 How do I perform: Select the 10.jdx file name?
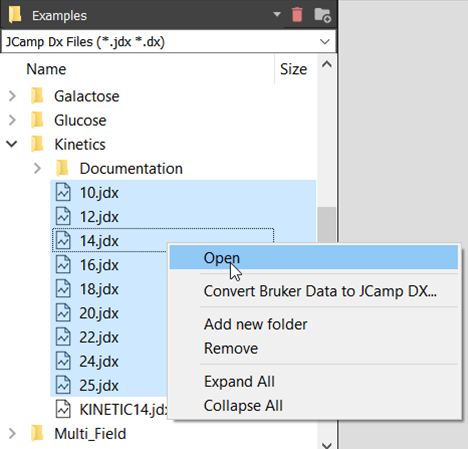tap(99, 193)
